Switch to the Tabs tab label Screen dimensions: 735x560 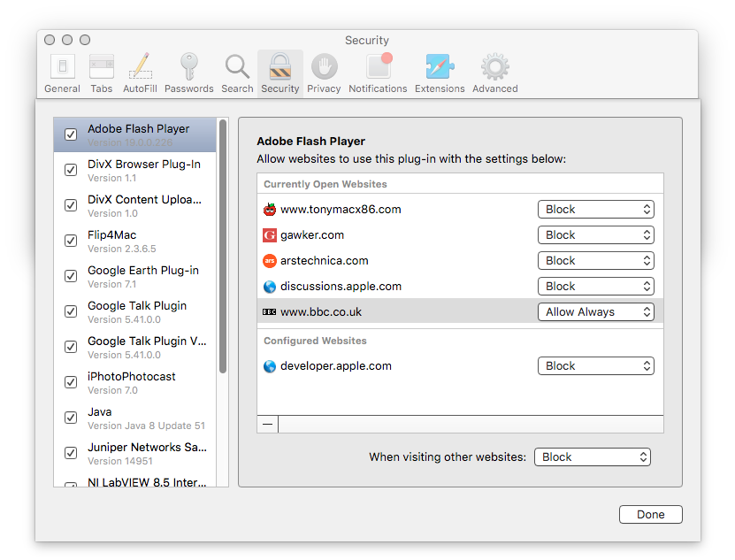coord(102,88)
